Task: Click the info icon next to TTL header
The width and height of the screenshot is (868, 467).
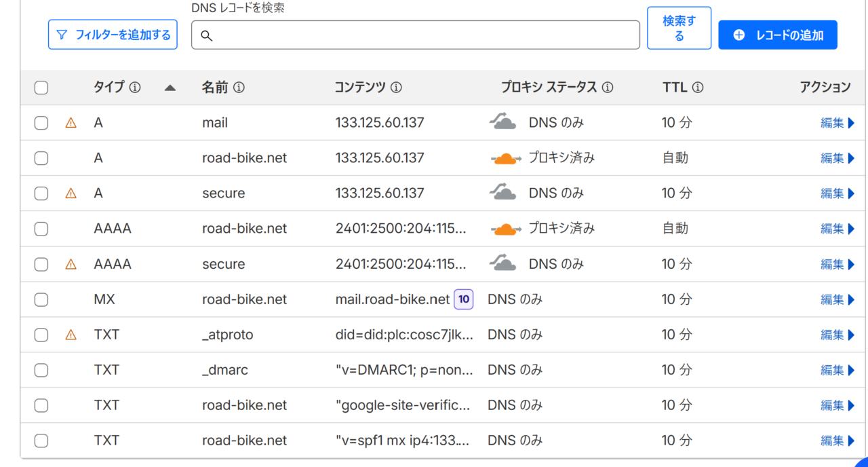Action: [697, 88]
